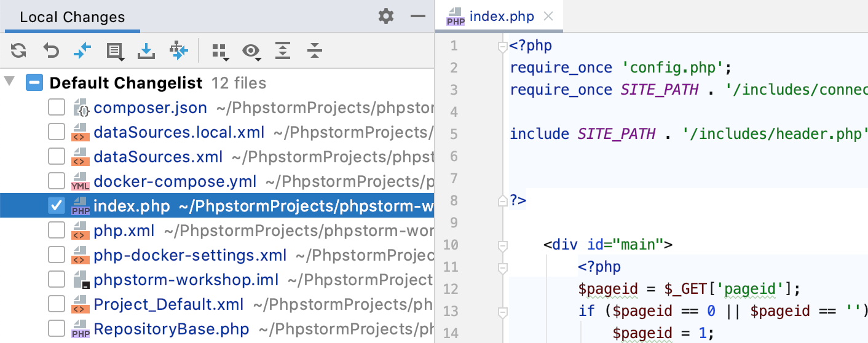
Task: Open the View Options eye icon
Action: point(251,51)
